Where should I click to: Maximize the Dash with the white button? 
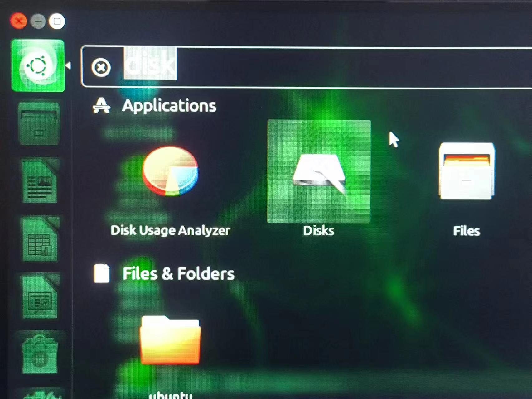pos(57,21)
